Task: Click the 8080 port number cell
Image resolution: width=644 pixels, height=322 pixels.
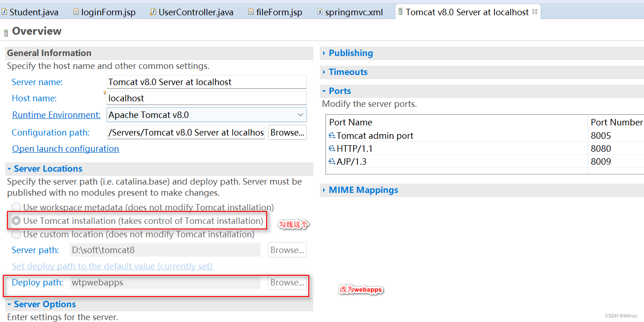Action: click(x=616, y=149)
